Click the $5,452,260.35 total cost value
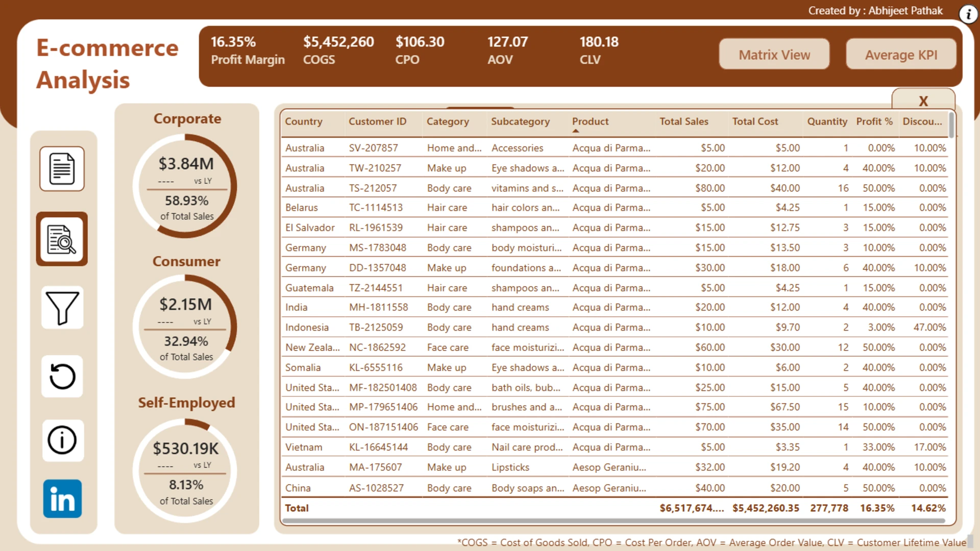 766,508
